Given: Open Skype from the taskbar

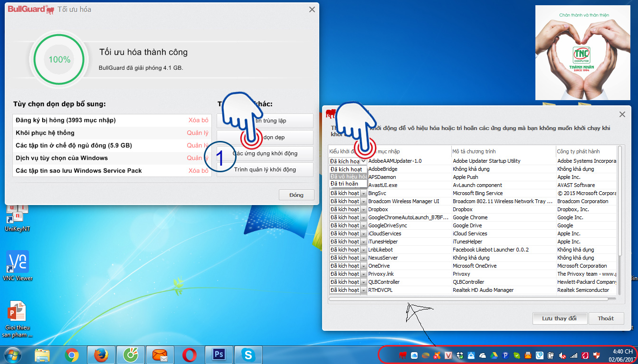Looking at the screenshot, I should (x=248, y=355).
